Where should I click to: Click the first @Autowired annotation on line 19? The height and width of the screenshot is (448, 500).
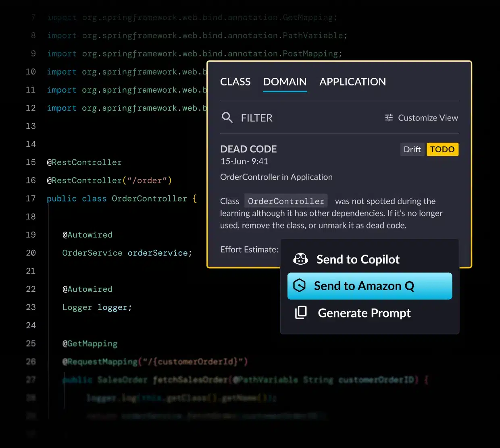point(87,235)
